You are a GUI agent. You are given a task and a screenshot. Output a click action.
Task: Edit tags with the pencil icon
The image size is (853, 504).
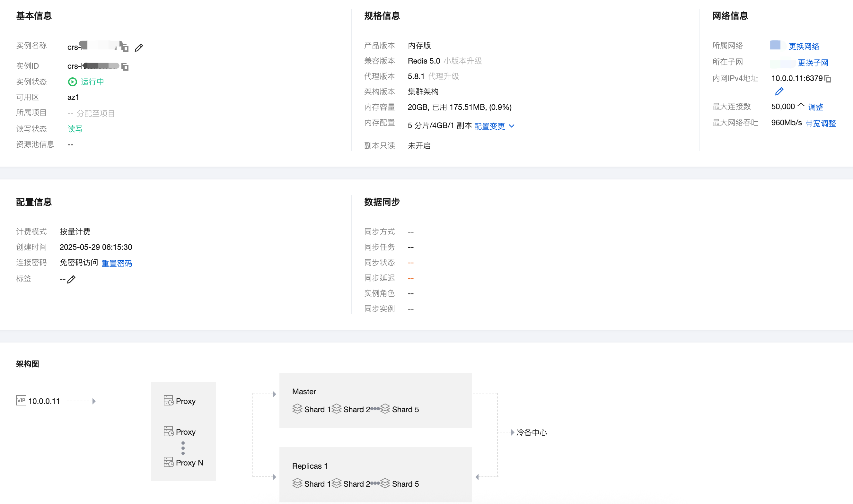[x=71, y=280]
